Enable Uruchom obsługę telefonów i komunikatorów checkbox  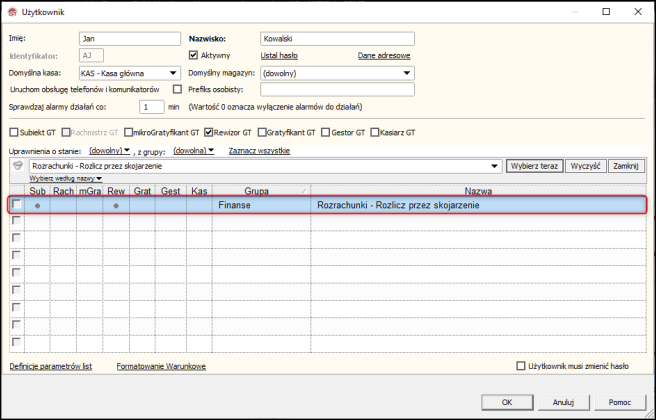coord(178,89)
